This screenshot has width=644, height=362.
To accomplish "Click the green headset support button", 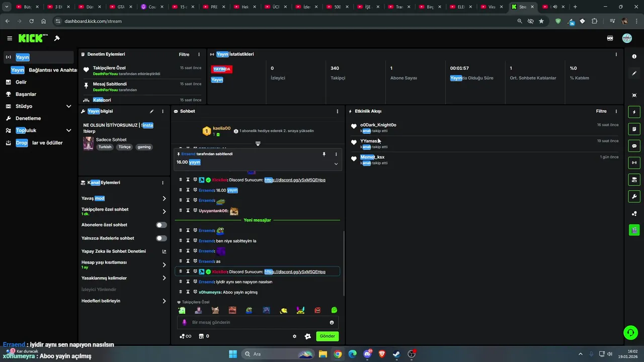I will pos(630,332).
